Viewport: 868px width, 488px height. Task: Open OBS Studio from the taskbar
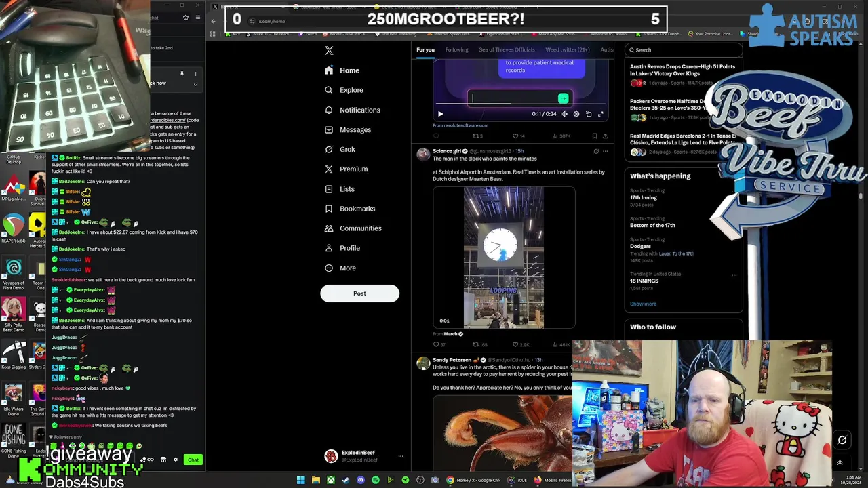pos(420,480)
